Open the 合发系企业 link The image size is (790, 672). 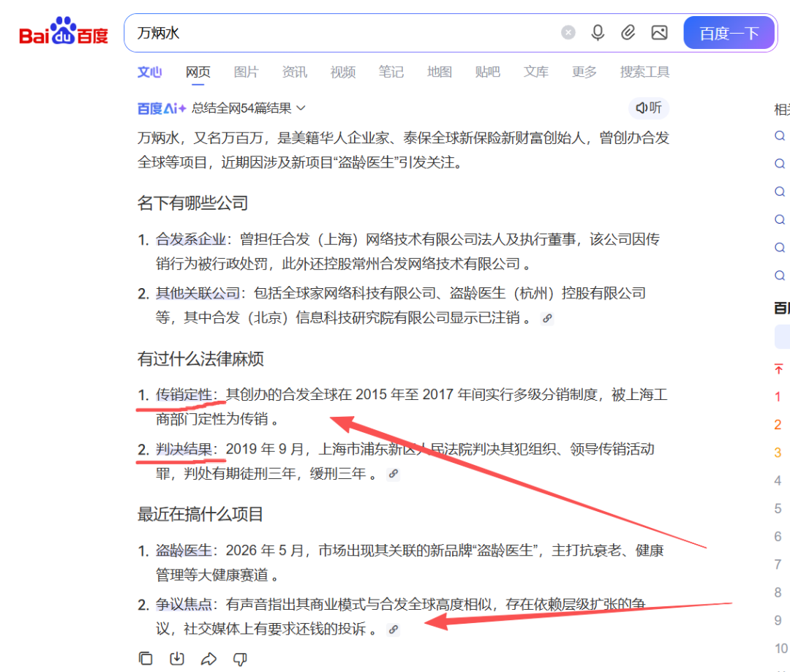point(190,239)
